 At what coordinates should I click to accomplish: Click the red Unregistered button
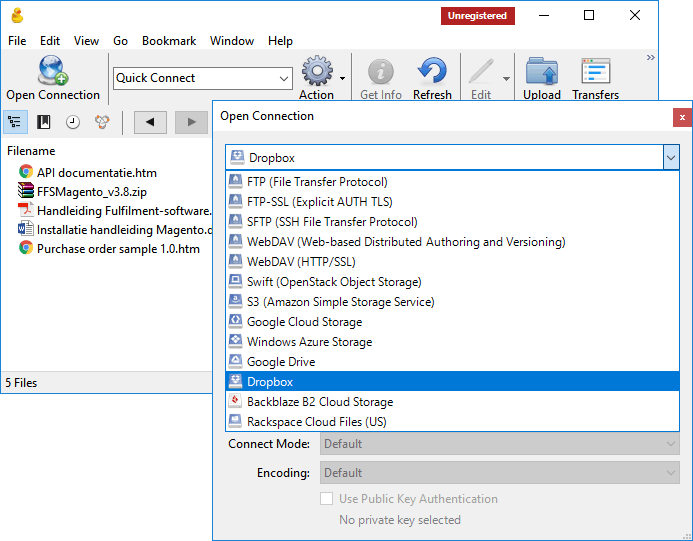pos(478,16)
